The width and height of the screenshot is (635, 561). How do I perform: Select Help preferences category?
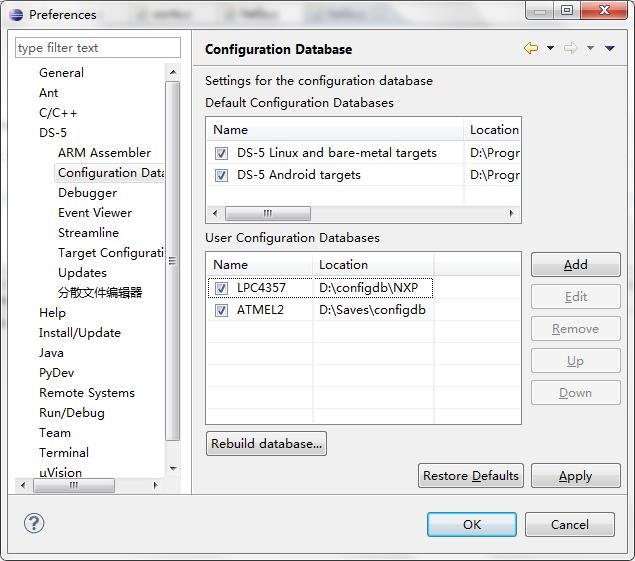52,313
